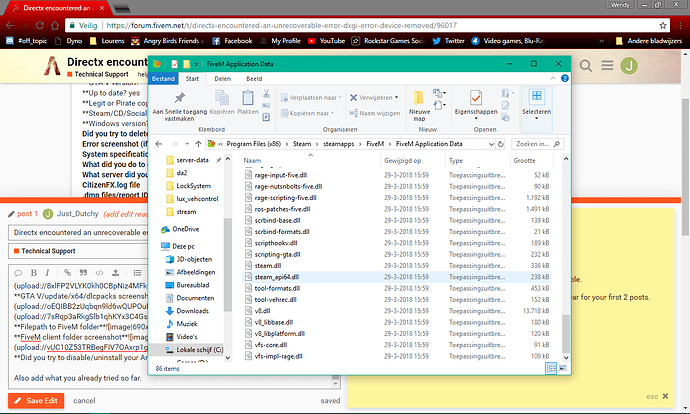Click the Italic button in post editor
Viewport: 690px width, 414px height.
tap(48, 273)
